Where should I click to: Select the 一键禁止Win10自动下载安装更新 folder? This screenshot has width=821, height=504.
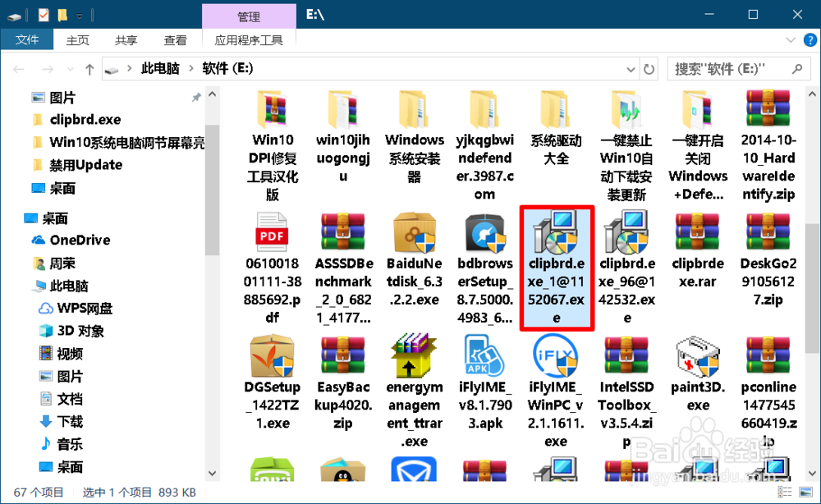pos(626,146)
